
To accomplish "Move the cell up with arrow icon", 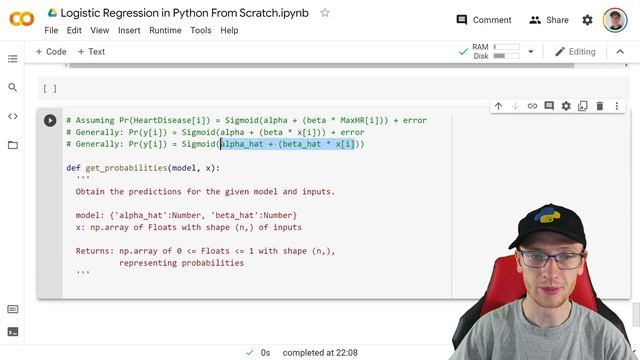I will coord(498,106).
